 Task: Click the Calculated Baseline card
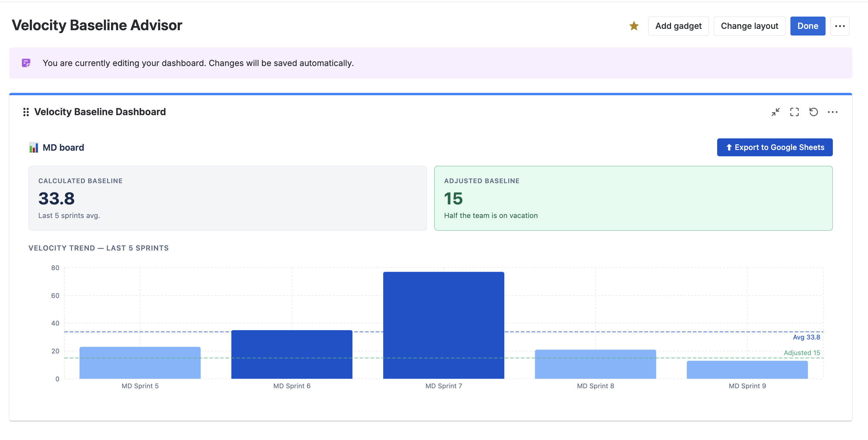tap(227, 198)
